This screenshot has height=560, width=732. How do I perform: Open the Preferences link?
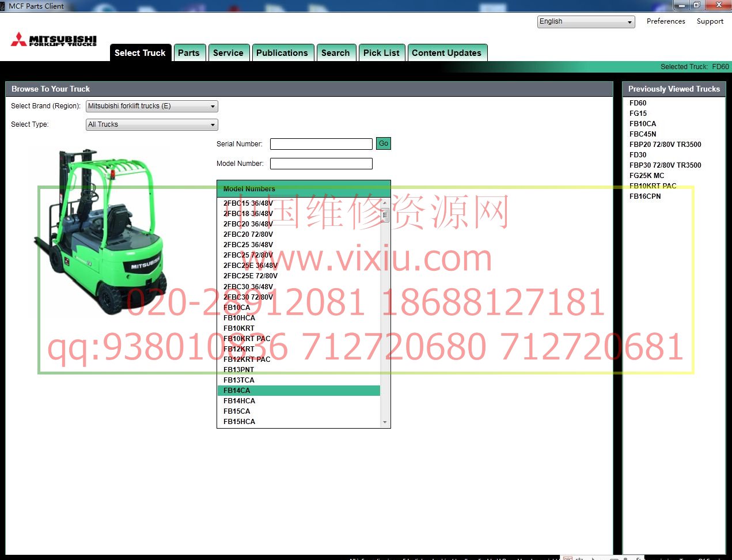click(665, 21)
